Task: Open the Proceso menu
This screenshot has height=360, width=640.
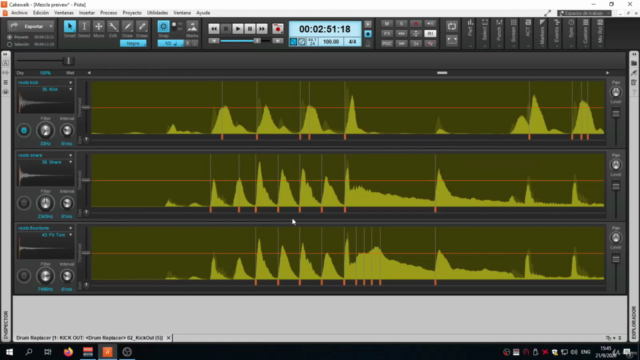Action: click(x=109, y=13)
